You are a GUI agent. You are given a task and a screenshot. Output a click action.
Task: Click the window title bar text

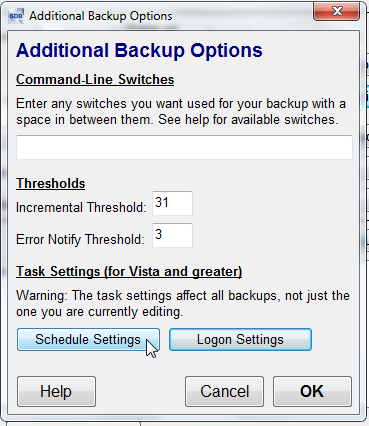point(101,16)
